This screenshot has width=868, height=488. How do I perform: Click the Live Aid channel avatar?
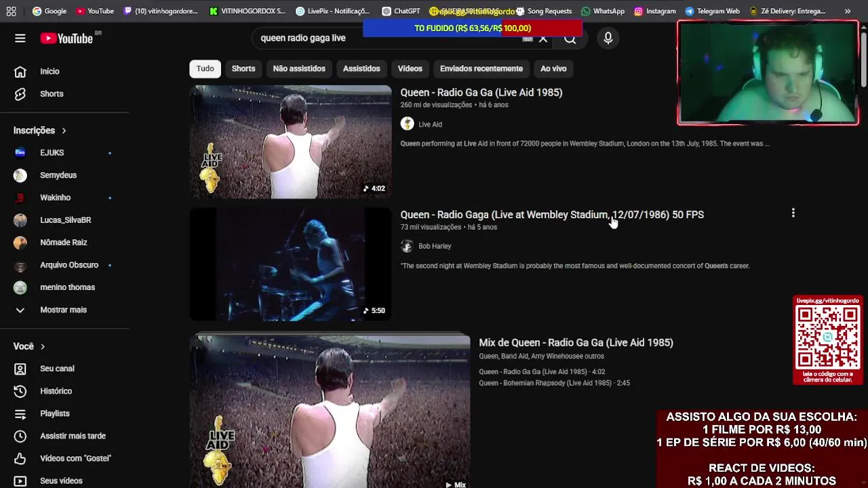coord(407,124)
